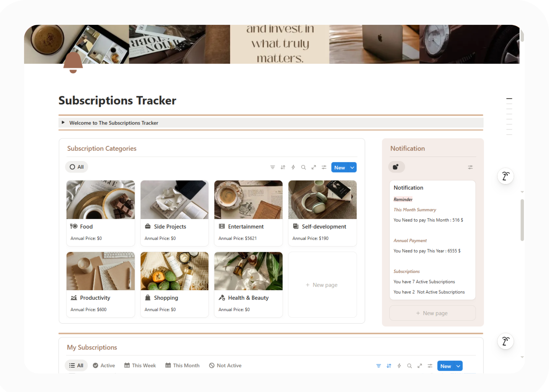549x392 pixels.
Task: Add New page in Notification panel
Action: point(432,313)
